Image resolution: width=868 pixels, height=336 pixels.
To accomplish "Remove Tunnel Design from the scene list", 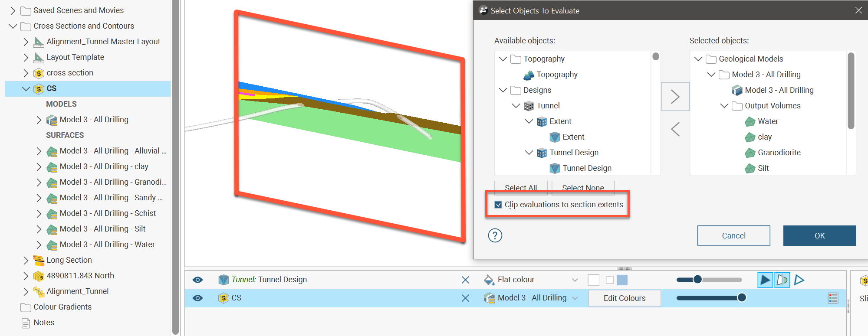I will (x=465, y=280).
